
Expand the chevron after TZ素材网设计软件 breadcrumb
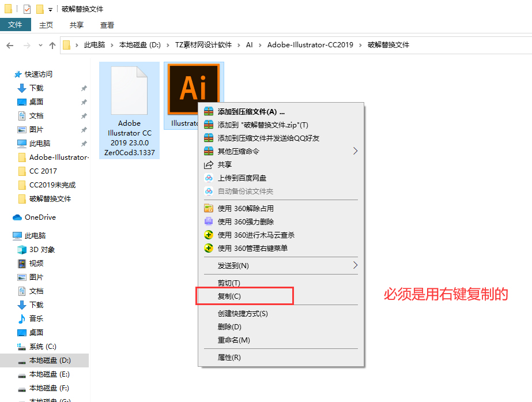(239, 45)
